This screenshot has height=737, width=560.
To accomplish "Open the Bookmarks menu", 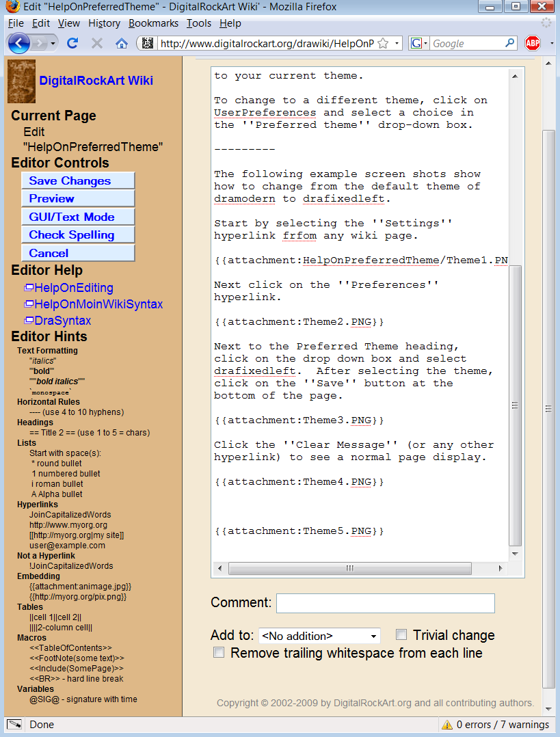I will 153,23.
